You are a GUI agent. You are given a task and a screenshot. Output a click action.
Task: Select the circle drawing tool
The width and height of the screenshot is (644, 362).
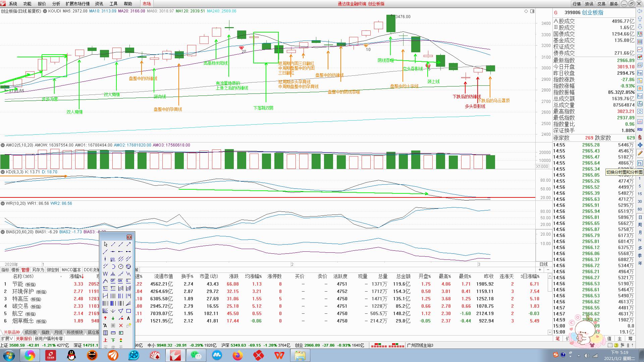(121, 266)
